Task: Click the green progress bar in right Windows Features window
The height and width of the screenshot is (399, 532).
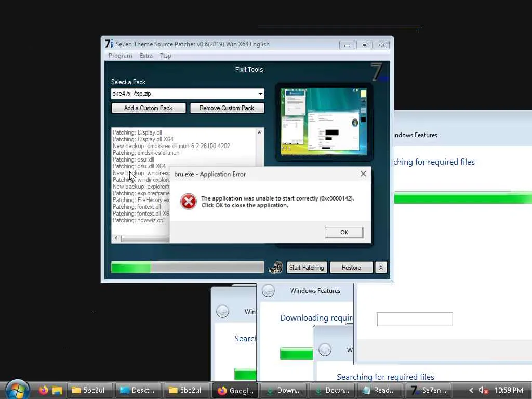Action: coord(463,198)
